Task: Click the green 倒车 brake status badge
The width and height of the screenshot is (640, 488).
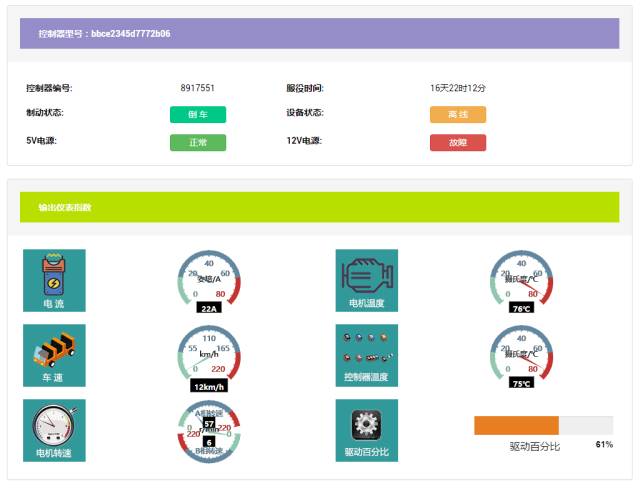Action: coord(198,114)
